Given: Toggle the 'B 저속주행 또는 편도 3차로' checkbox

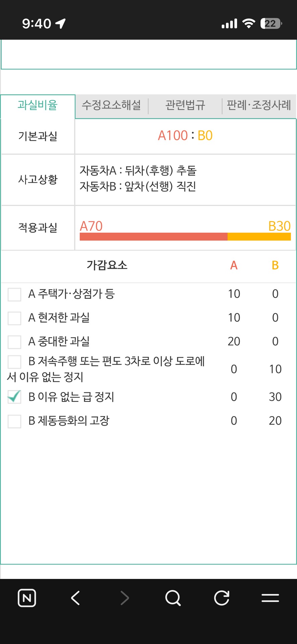Looking at the screenshot, I should click(x=14, y=362).
